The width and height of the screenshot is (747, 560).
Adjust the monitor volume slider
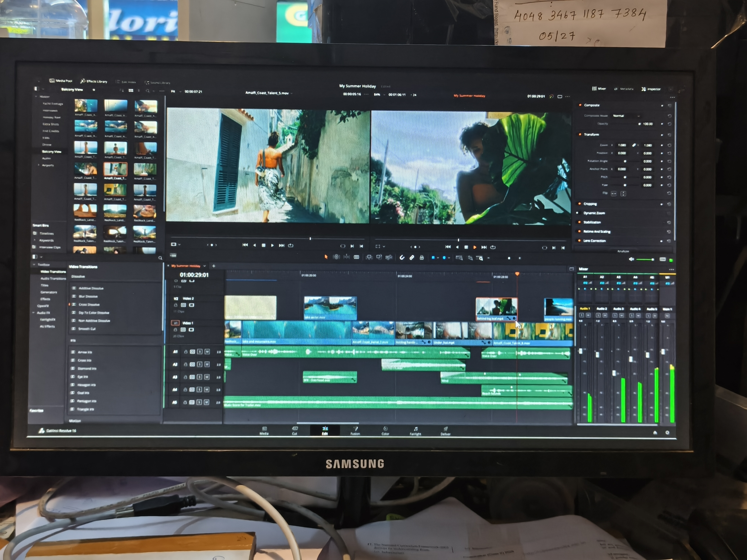click(x=645, y=259)
